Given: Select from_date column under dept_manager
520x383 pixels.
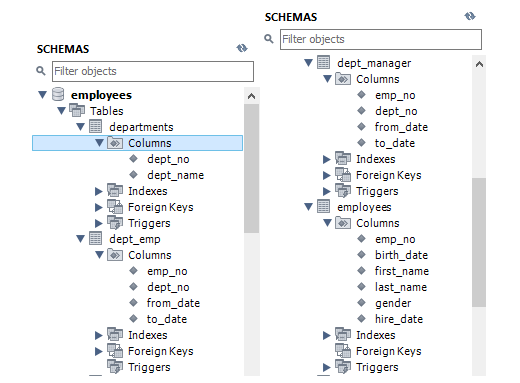Looking at the screenshot, I should click(401, 127).
